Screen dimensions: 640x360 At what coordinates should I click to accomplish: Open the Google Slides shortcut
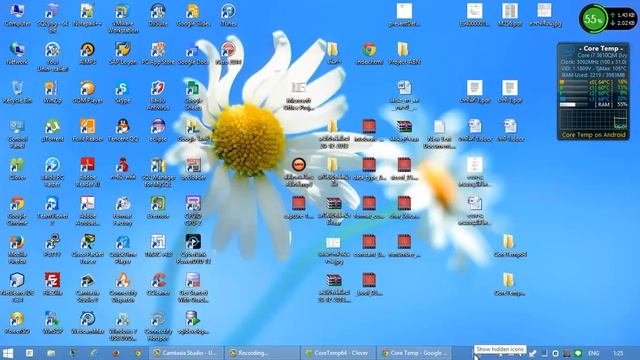pos(193,15)
